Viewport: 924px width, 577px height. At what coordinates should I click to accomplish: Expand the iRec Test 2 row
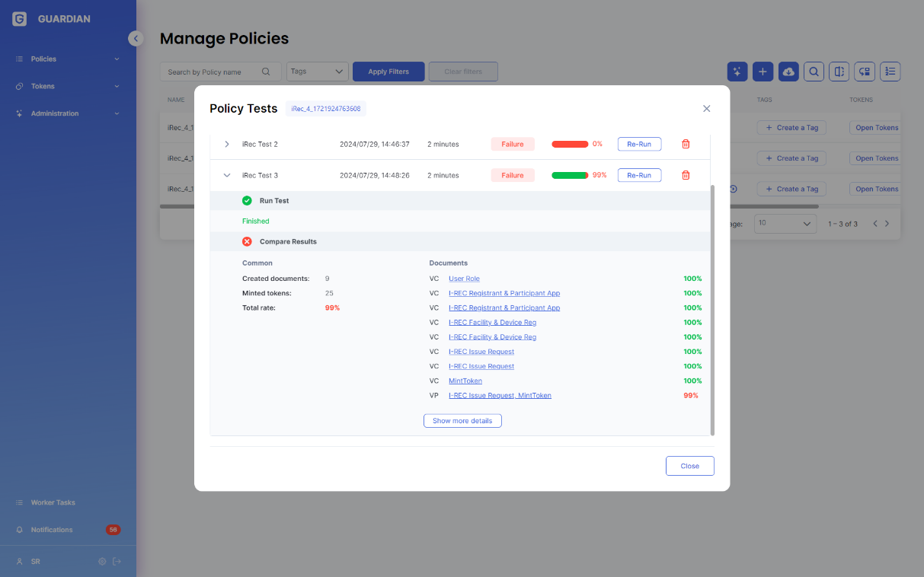pos(226,144)
